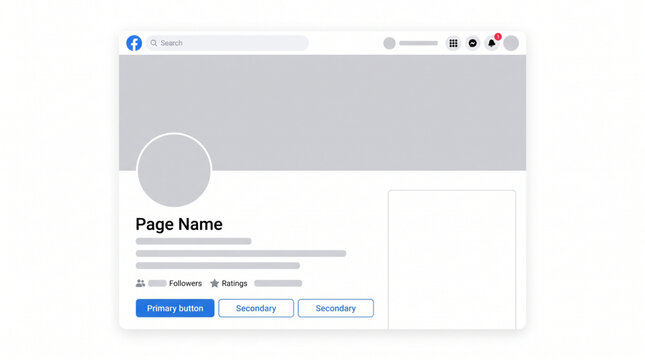The image size is (645, 360).
Task: Click the Page Name heading
Action: click(179, 224)
